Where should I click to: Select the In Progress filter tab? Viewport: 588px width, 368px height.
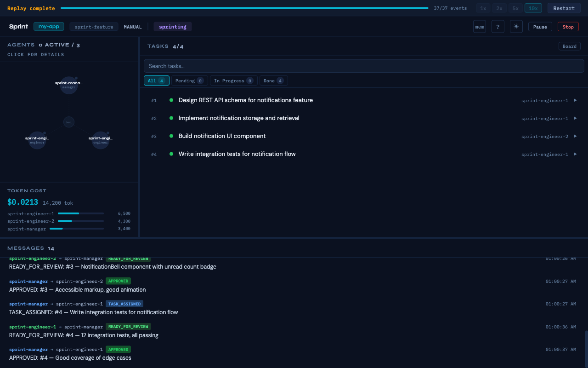point(234,80)
